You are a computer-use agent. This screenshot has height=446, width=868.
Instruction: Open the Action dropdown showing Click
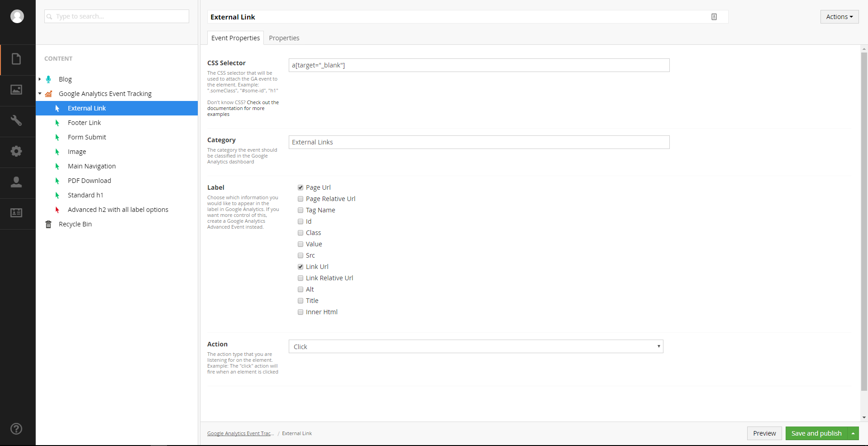coord(476,346)
